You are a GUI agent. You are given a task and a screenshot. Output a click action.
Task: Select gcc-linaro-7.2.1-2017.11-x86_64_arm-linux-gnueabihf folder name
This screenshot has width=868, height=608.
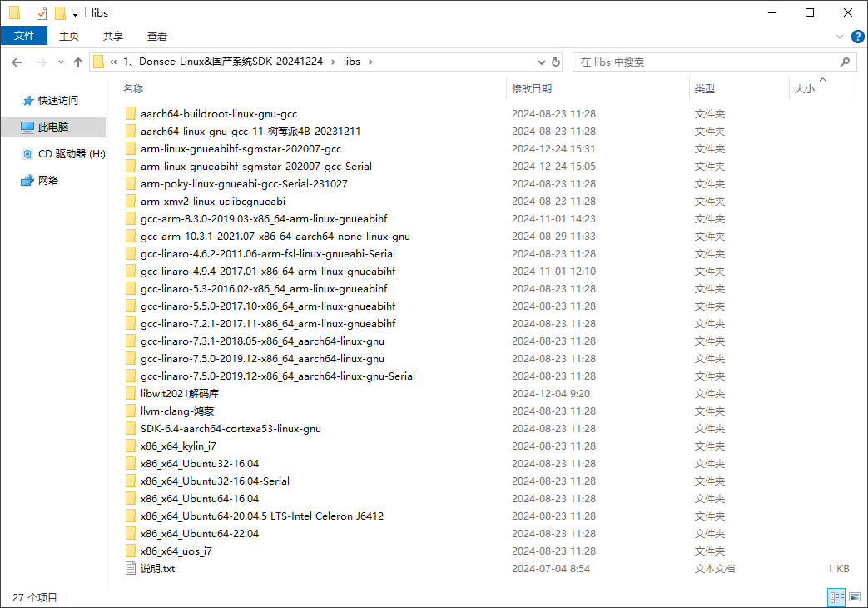pyautogui.click(x=268, y=324)
